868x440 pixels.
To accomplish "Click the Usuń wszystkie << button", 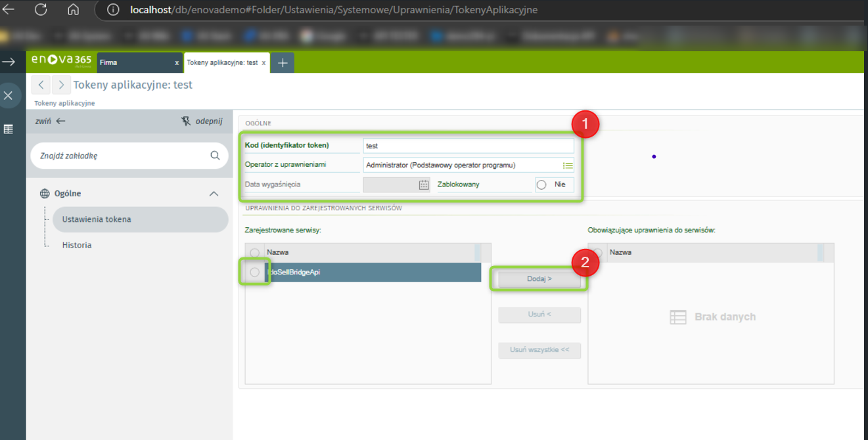I will [x=539, y=350].
